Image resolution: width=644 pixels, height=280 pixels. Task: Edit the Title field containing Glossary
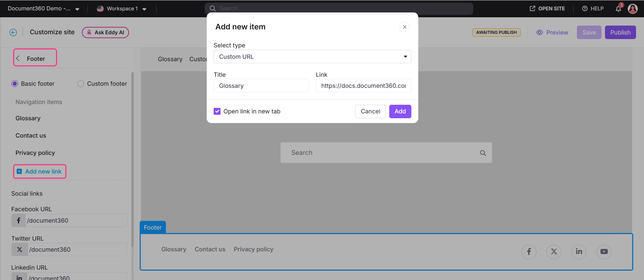click(261, 86)
